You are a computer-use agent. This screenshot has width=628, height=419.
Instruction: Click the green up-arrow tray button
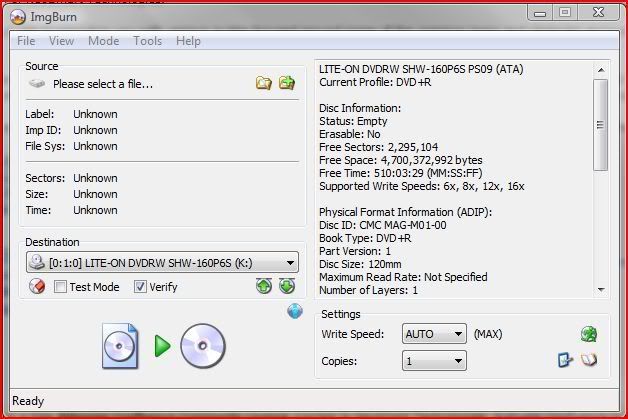264,286
